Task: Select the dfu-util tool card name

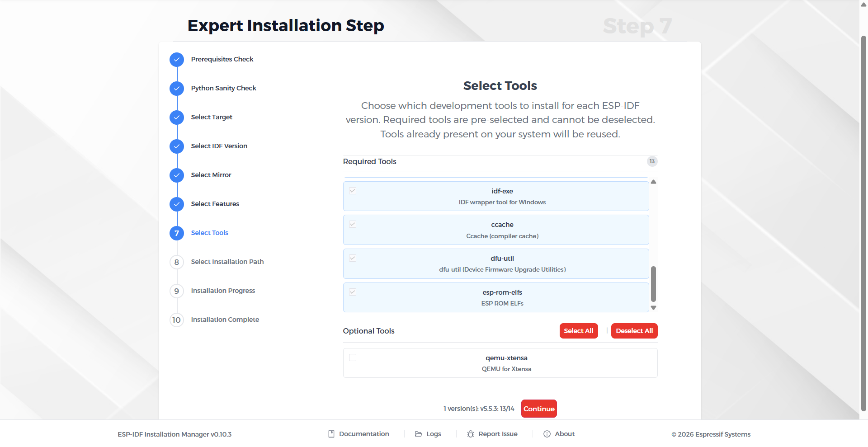Action: click(502, 259)
